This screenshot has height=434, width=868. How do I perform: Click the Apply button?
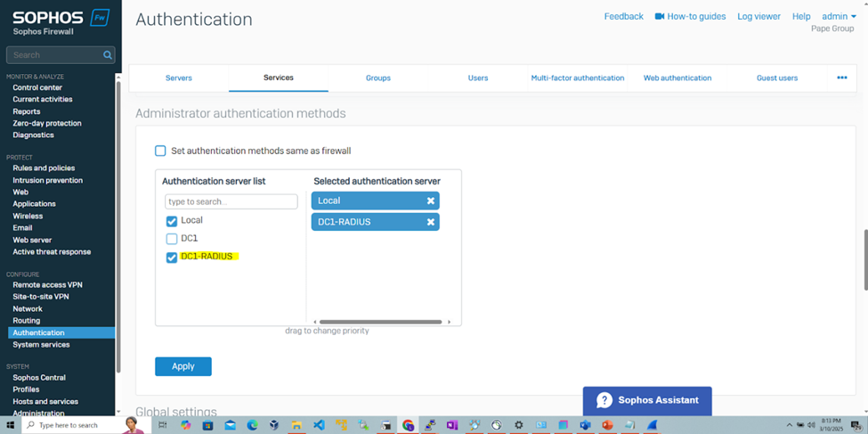[183, 366]
